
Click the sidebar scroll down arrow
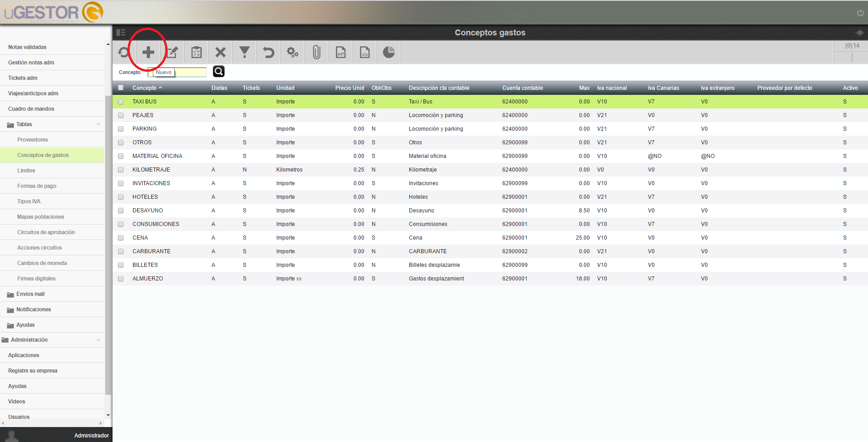tap(108, 415)
